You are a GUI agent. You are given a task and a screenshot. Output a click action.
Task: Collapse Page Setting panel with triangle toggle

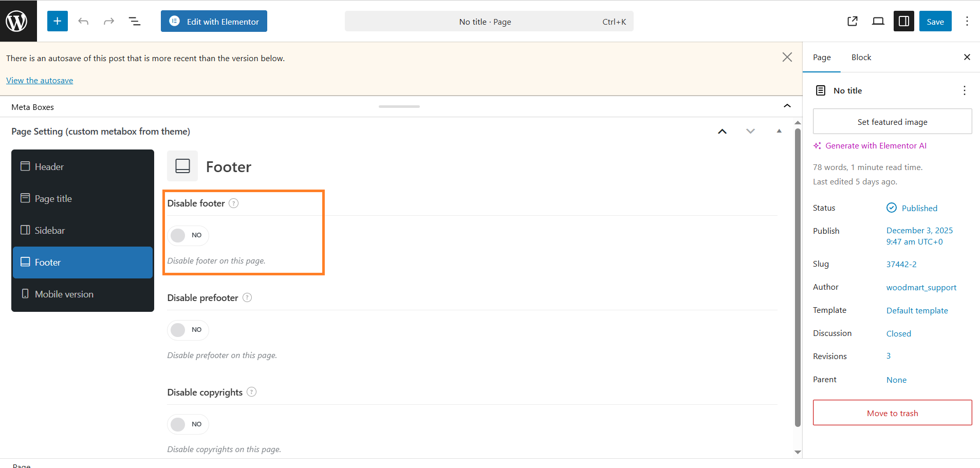(779, 132)
